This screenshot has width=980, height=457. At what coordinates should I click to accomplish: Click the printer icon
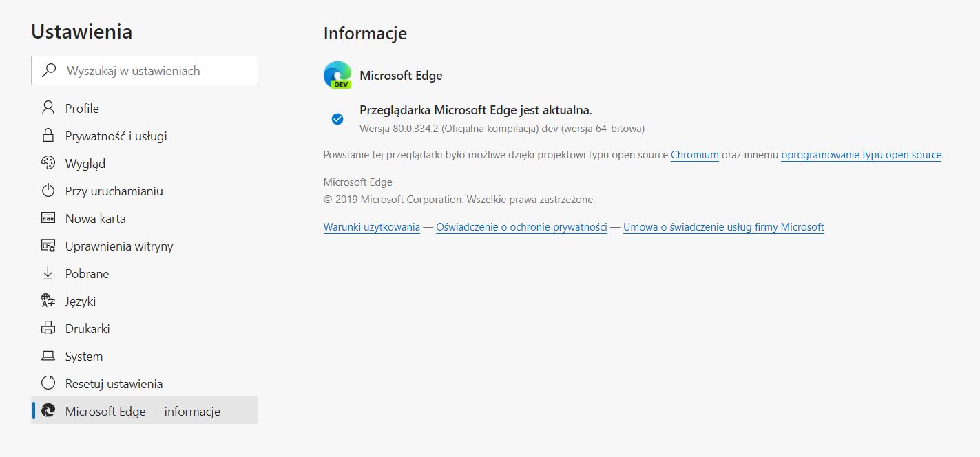coord(48,328)
